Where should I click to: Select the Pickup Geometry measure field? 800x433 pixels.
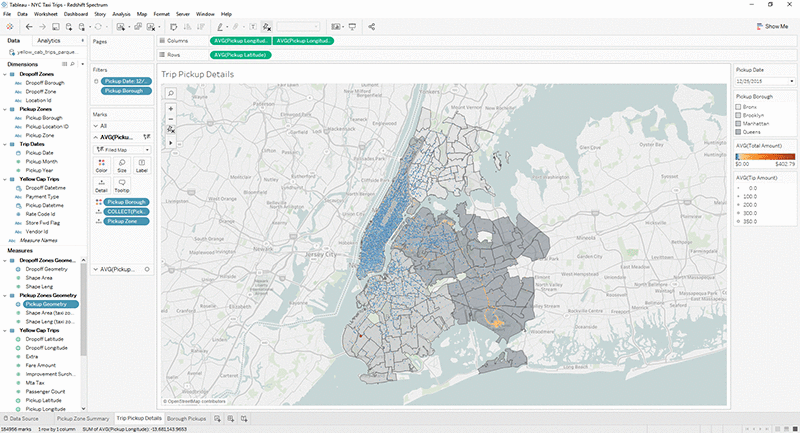coord(51,304)
